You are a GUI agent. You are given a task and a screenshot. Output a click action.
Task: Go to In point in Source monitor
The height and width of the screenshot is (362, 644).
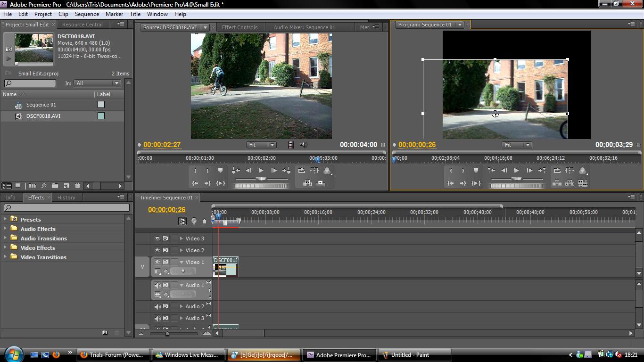(195, 183)
